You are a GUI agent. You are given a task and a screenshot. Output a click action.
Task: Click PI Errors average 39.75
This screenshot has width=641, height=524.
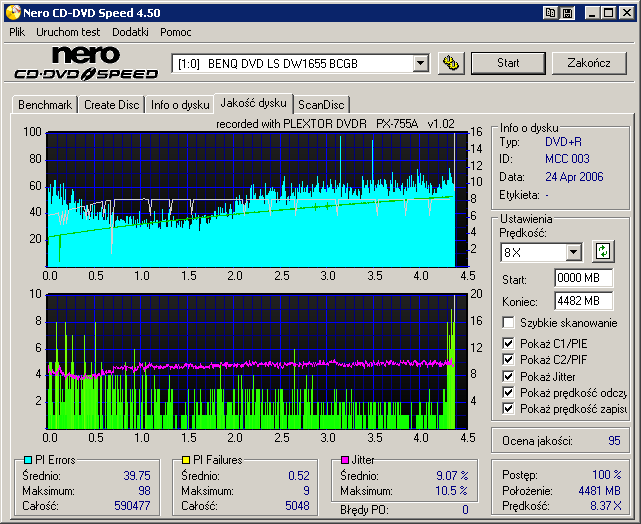137,476
